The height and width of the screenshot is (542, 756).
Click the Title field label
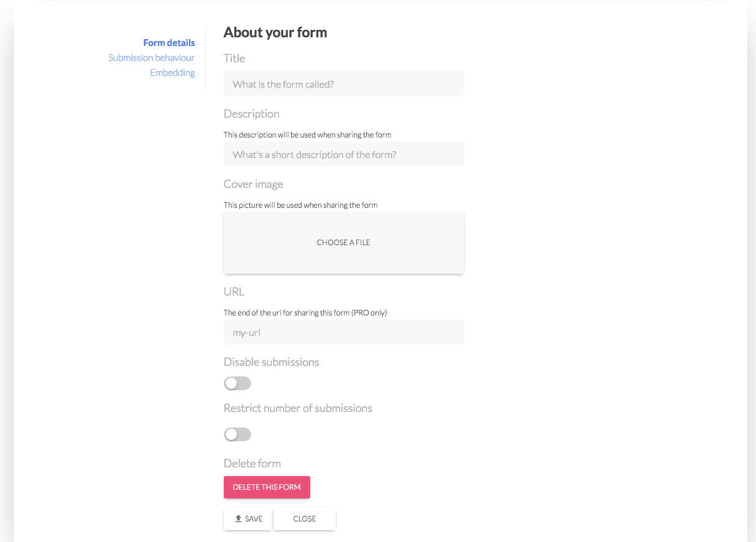click(234, 58)
